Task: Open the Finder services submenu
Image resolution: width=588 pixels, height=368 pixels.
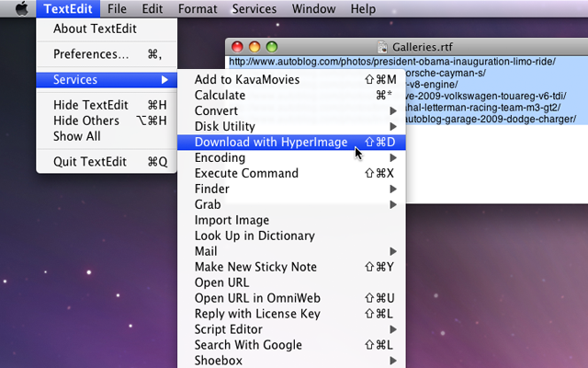Action: pos(294,189)
